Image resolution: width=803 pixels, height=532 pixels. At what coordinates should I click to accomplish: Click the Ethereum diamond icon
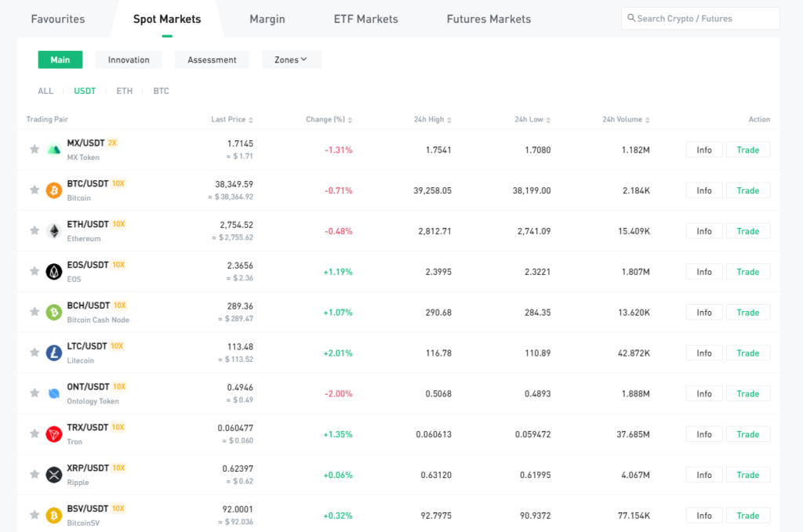coord(54,231)
